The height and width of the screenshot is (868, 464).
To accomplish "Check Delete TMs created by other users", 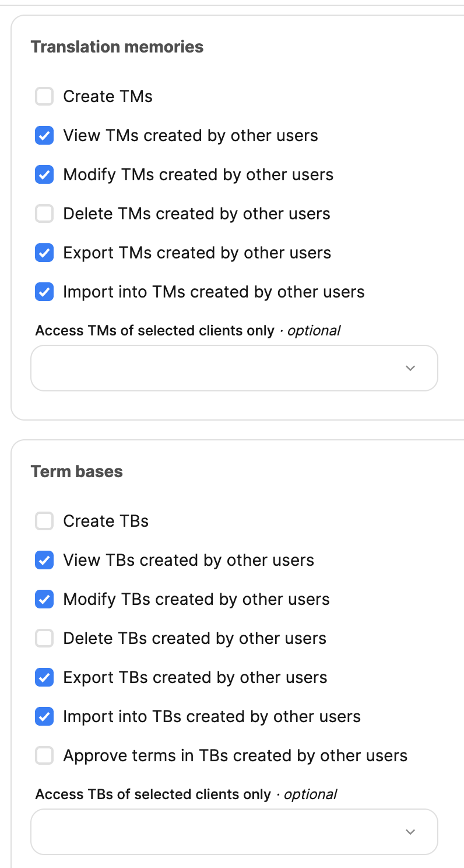I will click(x=44, y=213).
